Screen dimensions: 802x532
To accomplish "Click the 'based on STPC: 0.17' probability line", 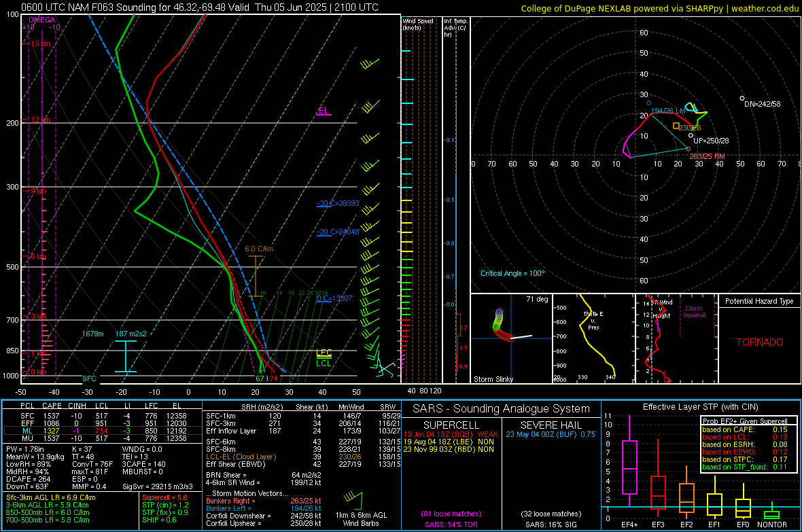I will point(745,459).
